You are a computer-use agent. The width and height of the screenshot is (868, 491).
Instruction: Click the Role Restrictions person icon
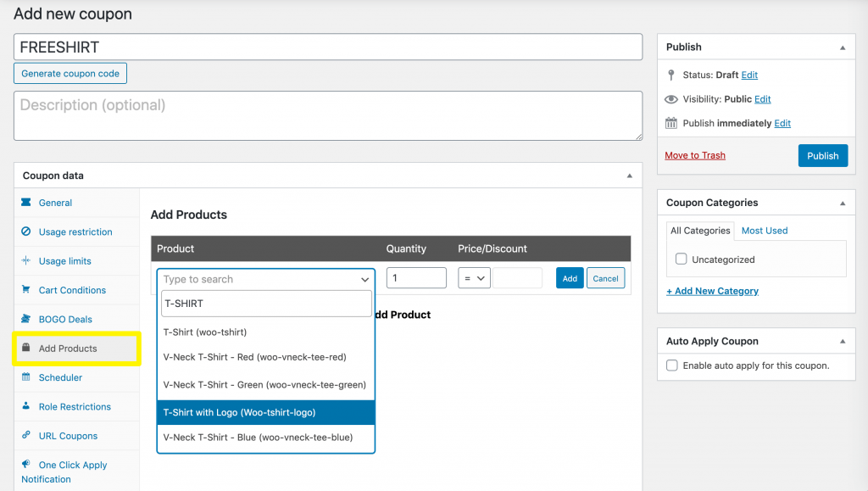[25, 406]
